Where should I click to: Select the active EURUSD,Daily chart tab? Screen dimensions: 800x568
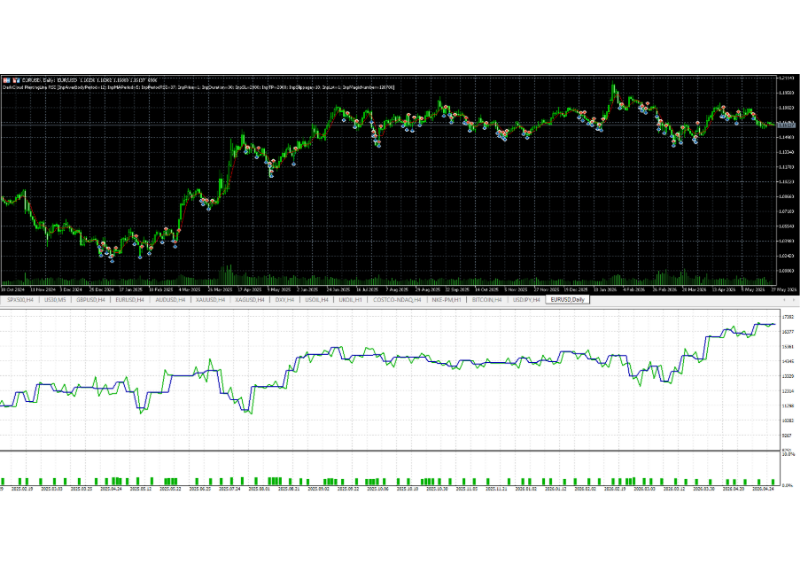coord(567,300)
